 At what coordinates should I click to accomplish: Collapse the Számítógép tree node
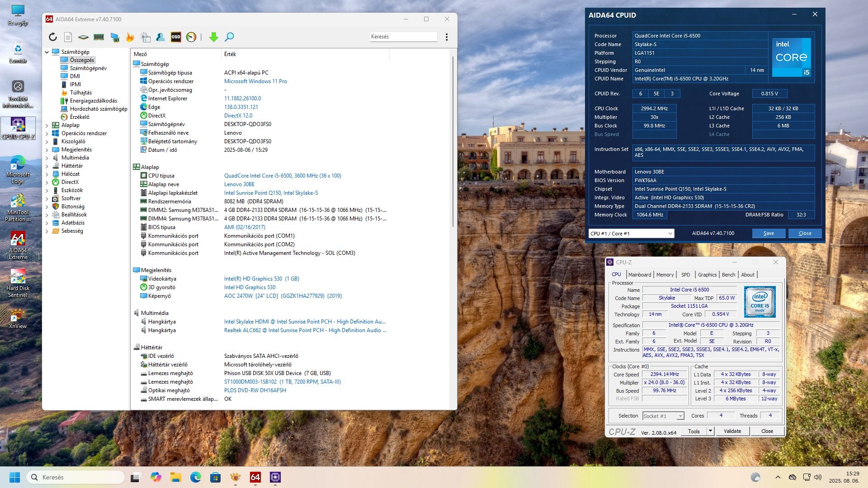(x=47, y=52)
